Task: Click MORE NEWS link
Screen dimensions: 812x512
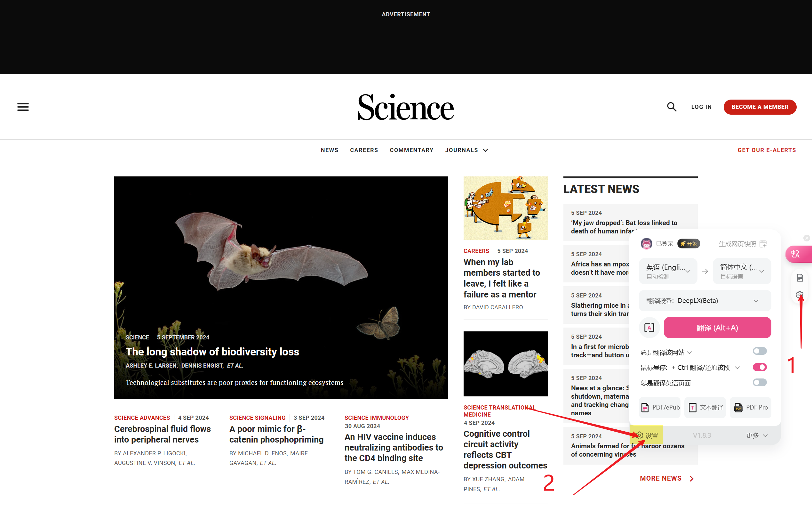Action: click(660, 478)
